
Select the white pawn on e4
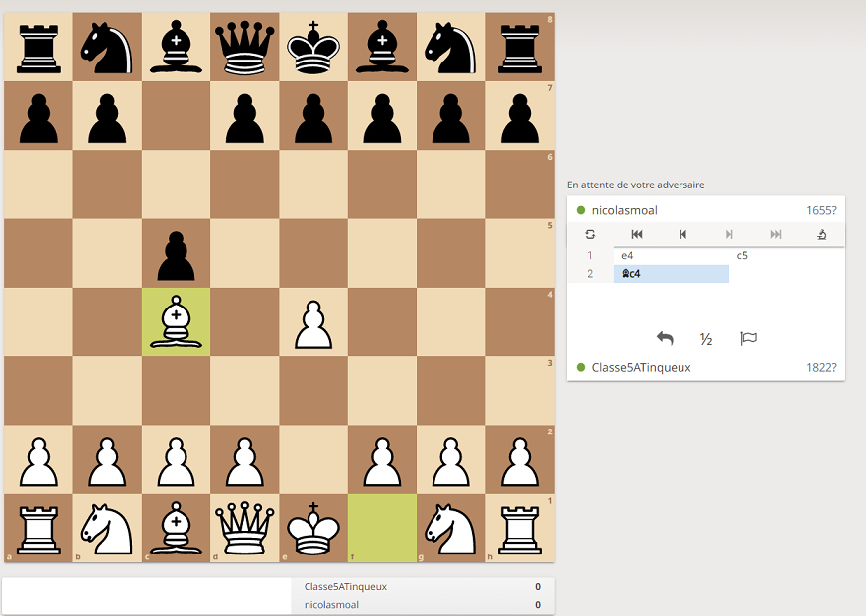[312, 323]
